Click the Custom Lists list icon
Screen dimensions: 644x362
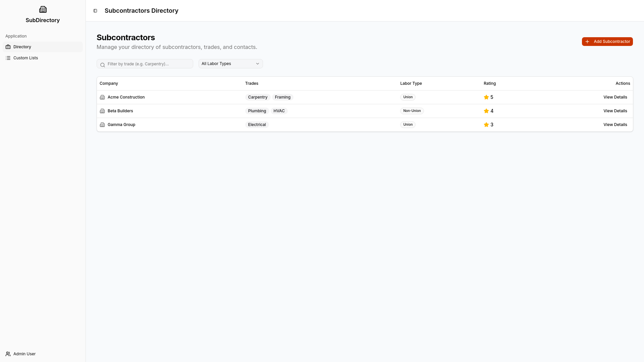coord(8,58)
